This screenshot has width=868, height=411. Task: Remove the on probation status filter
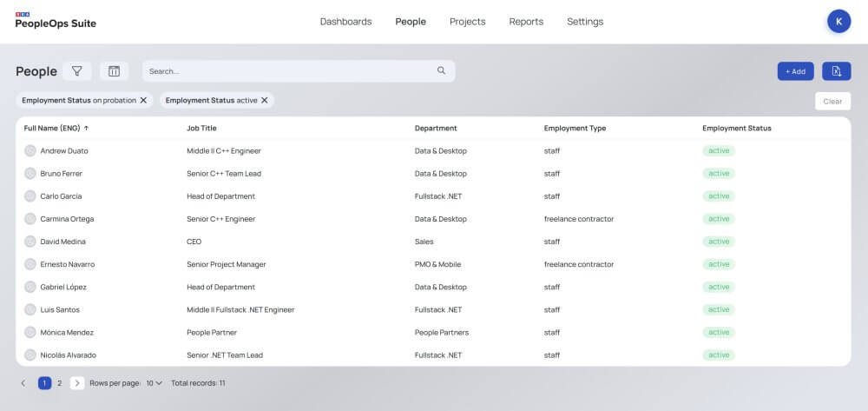(144, 100)
